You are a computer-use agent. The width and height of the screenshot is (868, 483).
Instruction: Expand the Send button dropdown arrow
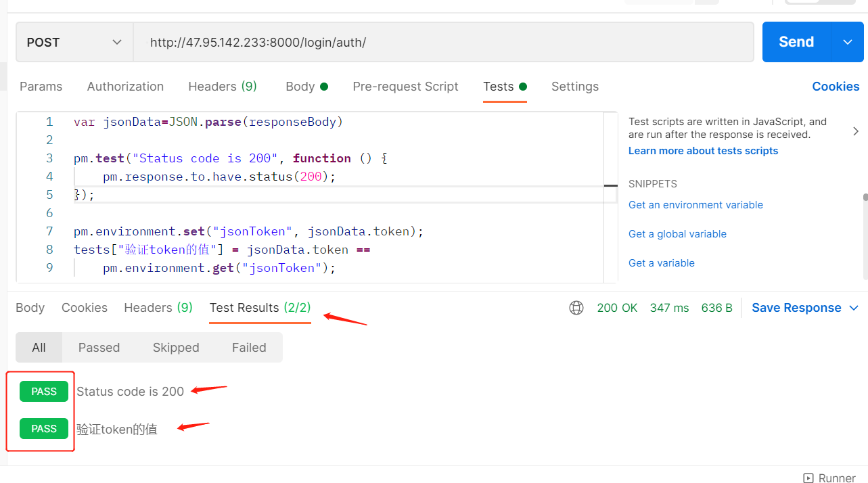click(x=848, y=42)
